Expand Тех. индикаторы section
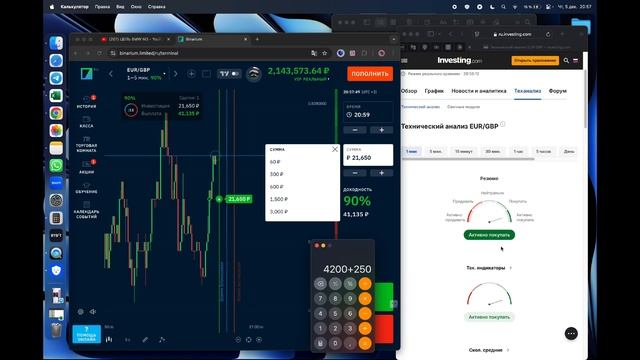Screen dimensions: 640x360 489,268
